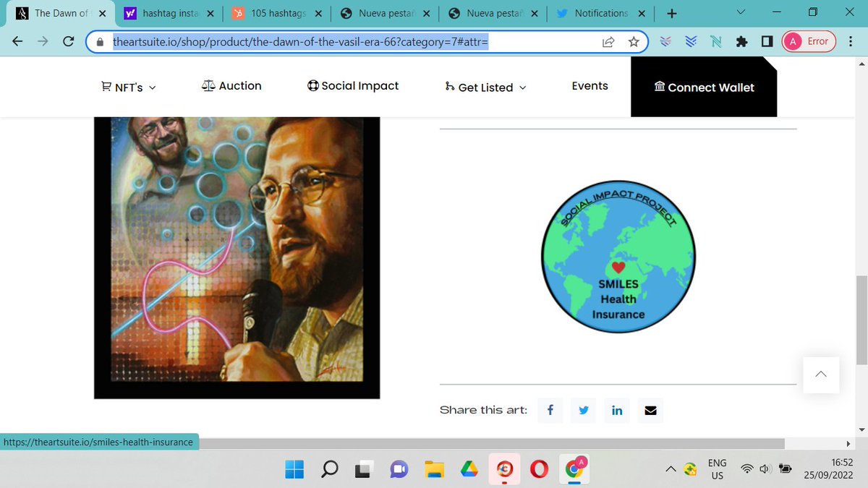868x488 pixels.
Task: Expand the Get Listed dropdown
Action: [485, 87]
